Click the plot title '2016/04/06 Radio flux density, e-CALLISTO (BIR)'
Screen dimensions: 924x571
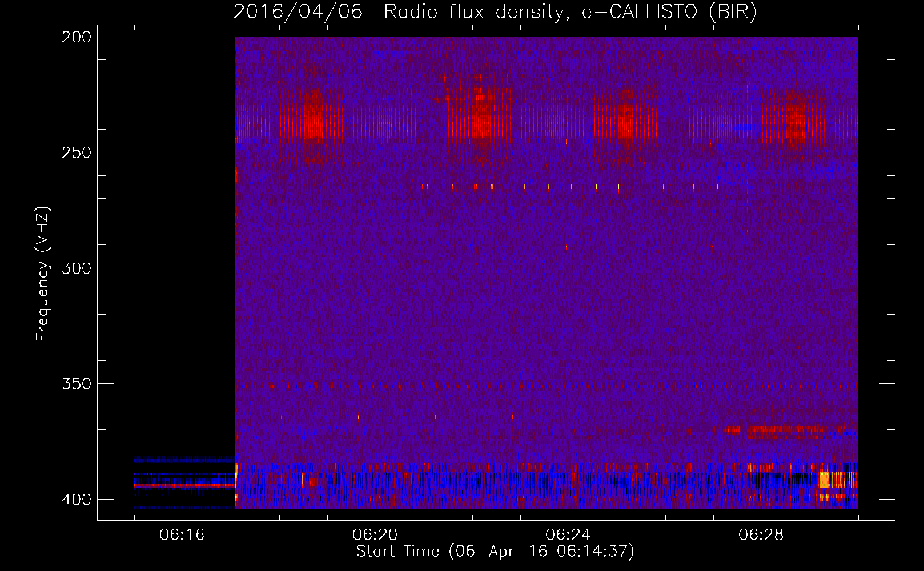[x=495, y=11]
